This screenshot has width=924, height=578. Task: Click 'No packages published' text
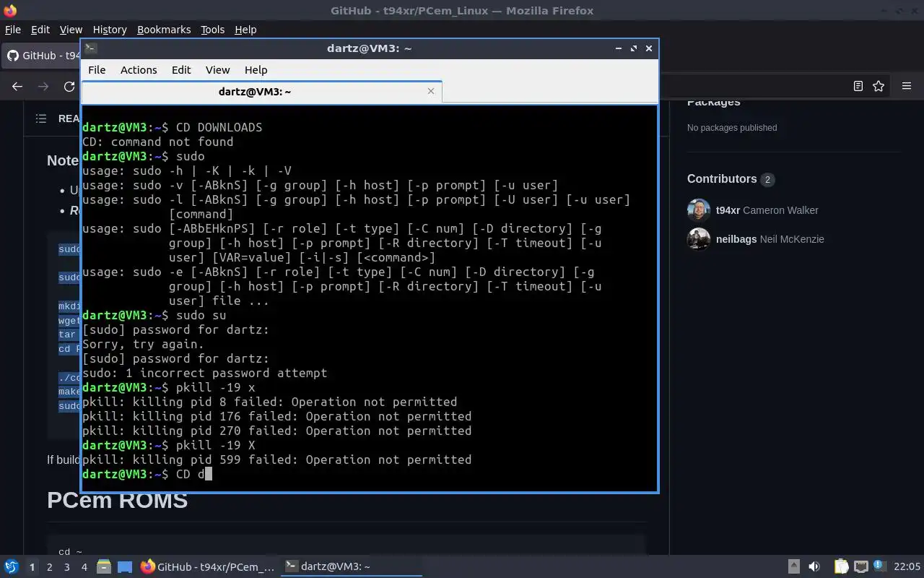click(x=732, y=128)
